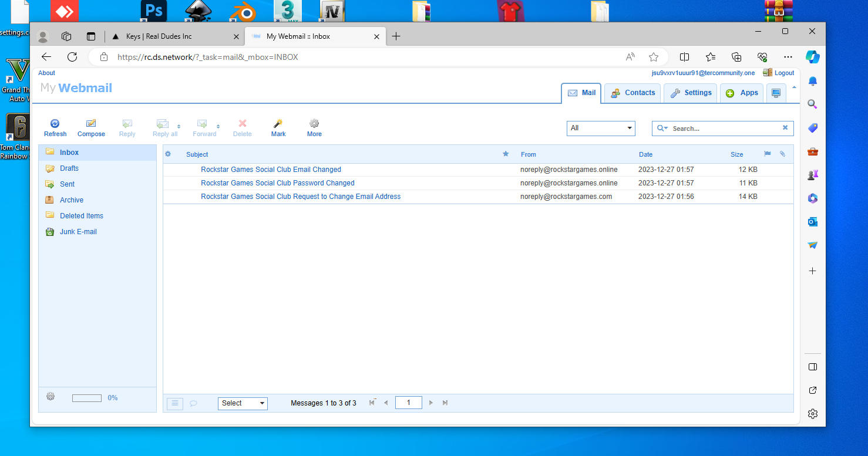
Task: Click the flag column header icon
Action: [767, 154]
